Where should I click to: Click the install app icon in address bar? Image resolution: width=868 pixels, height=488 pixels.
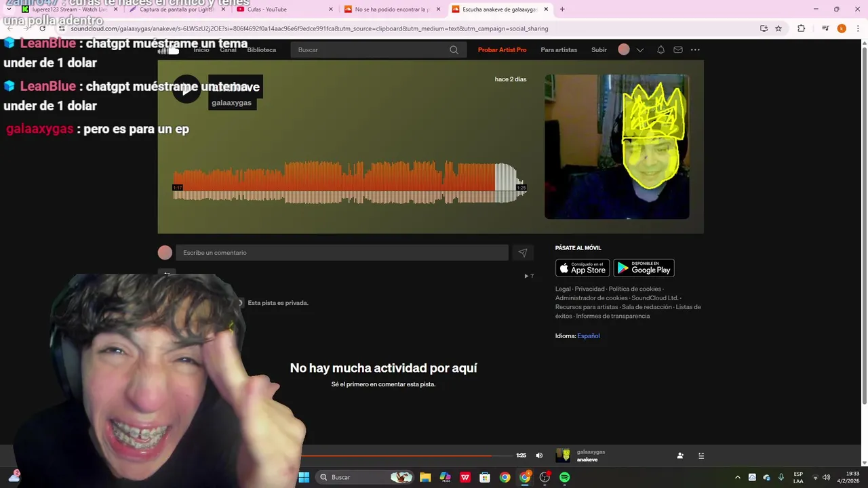[764, 28]
